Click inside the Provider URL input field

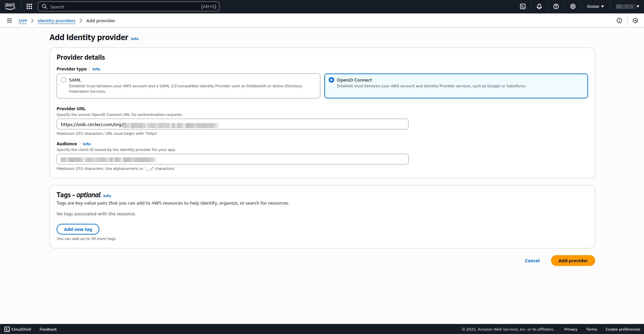click(x=232, y=124)
